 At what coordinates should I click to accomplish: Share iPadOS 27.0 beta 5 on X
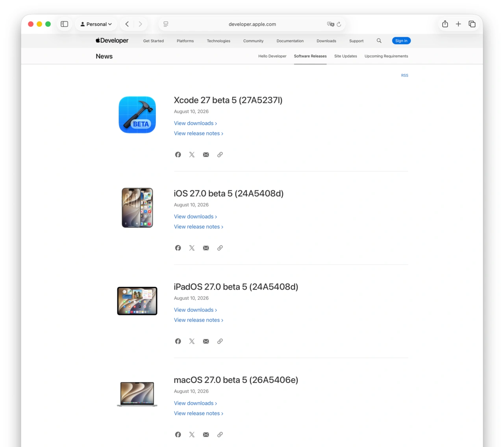tap(192, 341)
